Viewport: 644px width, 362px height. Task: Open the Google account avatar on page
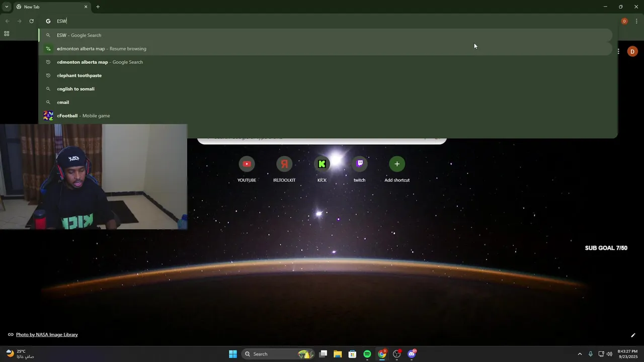(x=632, y=51)
